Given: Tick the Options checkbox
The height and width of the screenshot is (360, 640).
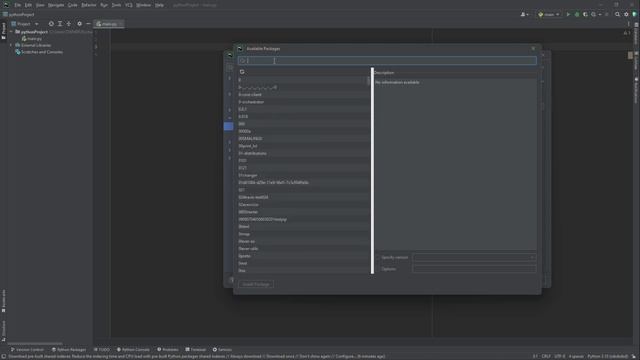Looking at the screenshot, I should (378, 269).
